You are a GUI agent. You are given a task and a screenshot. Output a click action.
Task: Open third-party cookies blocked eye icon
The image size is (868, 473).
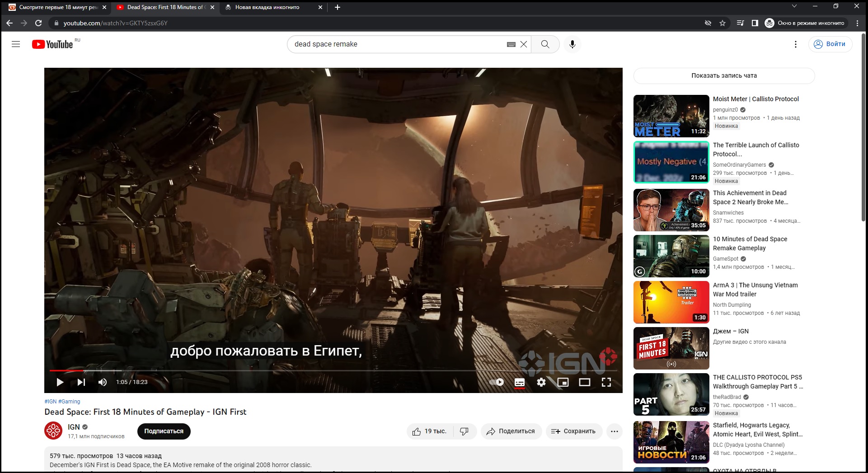pyautogui.click(x=708, y=23)
